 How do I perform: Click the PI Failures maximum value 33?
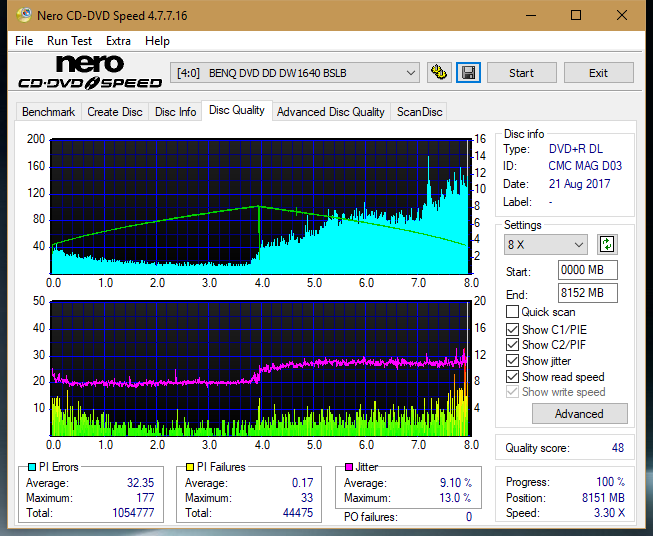pyautogui.click(x=307, y=498)
